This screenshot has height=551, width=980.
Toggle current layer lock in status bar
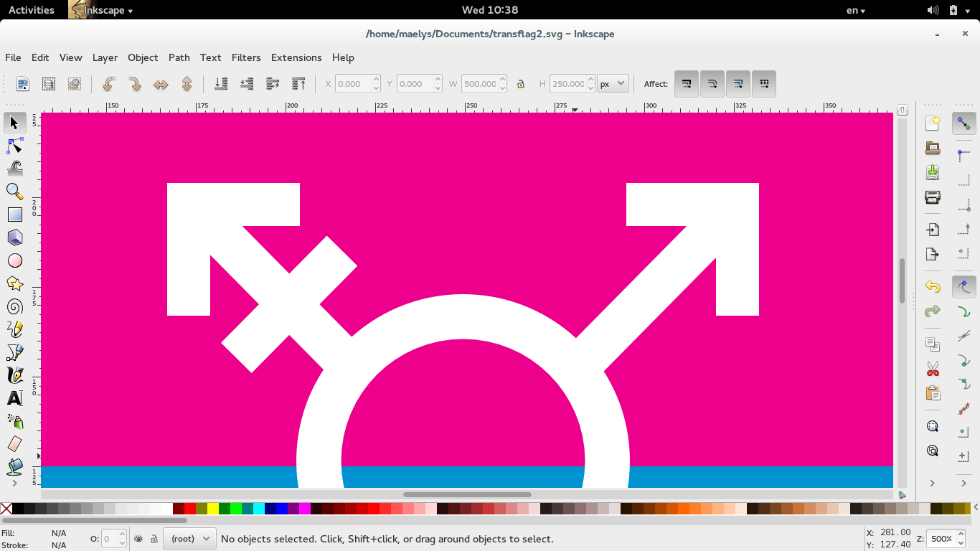coord(154,539)
